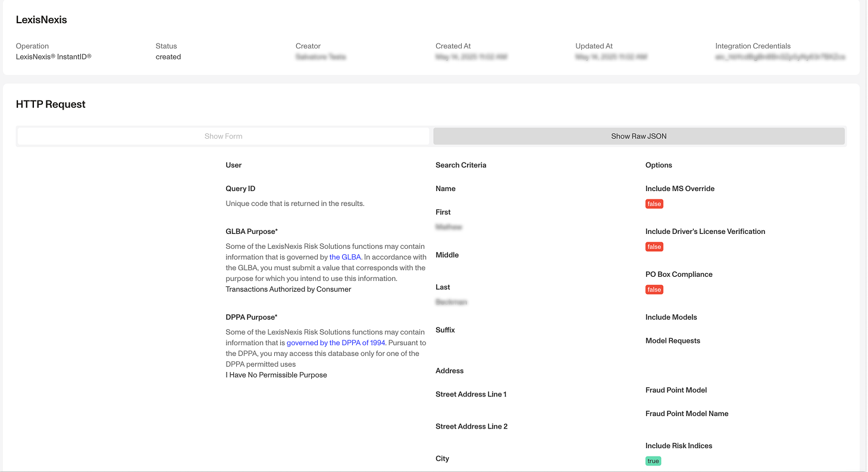
Task: Click the Created At label
Action: pyautogui.click(x=453, y=46)
